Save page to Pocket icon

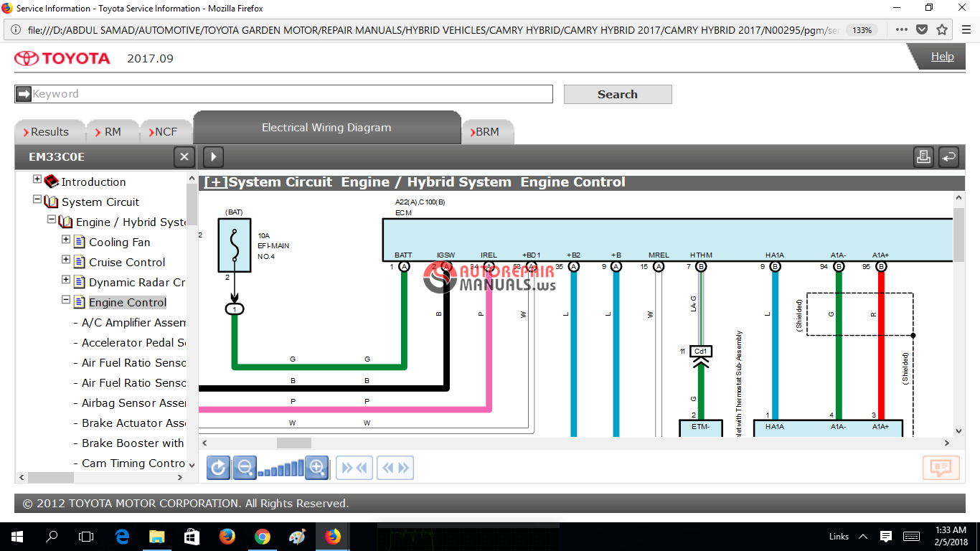coord(922,30)
